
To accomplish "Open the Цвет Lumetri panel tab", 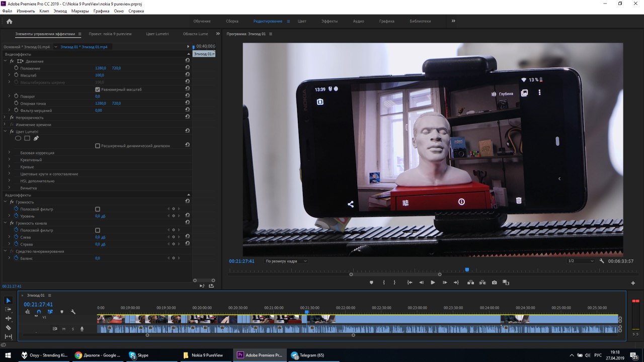I will [x=157, y=34].
